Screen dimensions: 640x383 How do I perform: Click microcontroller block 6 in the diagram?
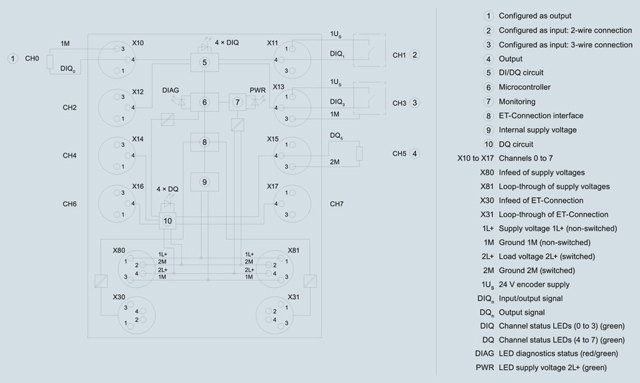point(204,102)
